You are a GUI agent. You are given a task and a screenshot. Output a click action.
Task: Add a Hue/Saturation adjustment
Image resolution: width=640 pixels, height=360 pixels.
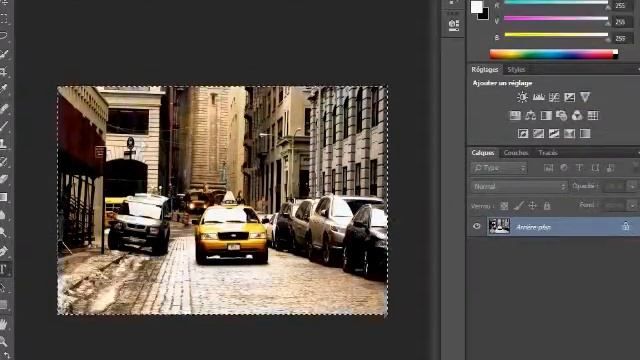pos(515,116)
